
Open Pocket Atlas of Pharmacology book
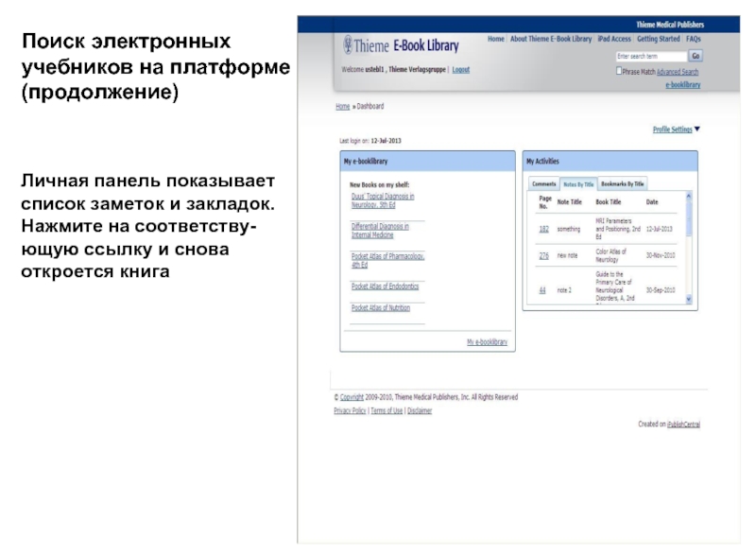coord(387,260)
